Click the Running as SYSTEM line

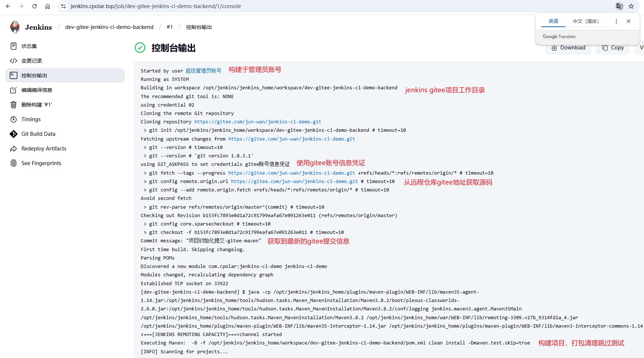pyautogui.click(x=165, y=79)
